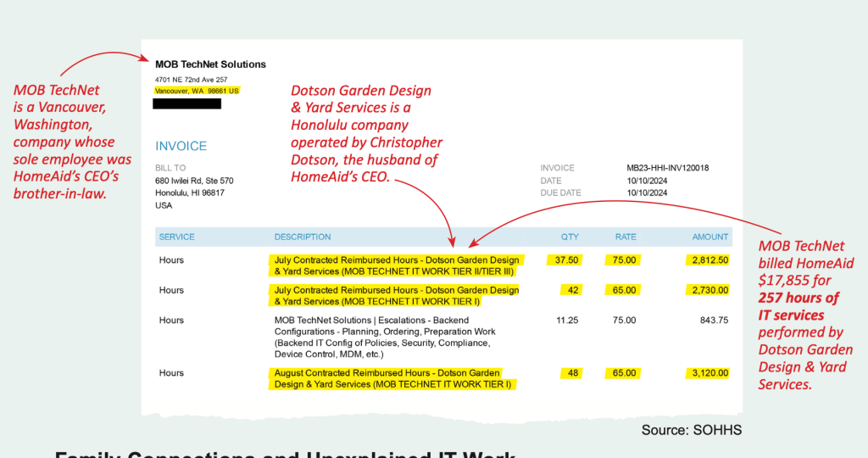Click the rate 75.00 in the first row
Screen dimensions: 868x458
coord(624,260)
